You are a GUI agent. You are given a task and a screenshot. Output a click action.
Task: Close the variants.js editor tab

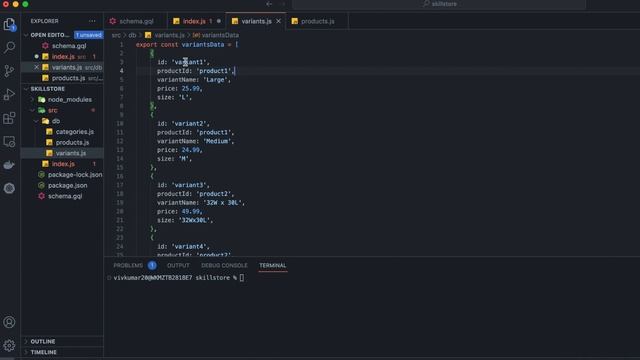coord(278,21)
